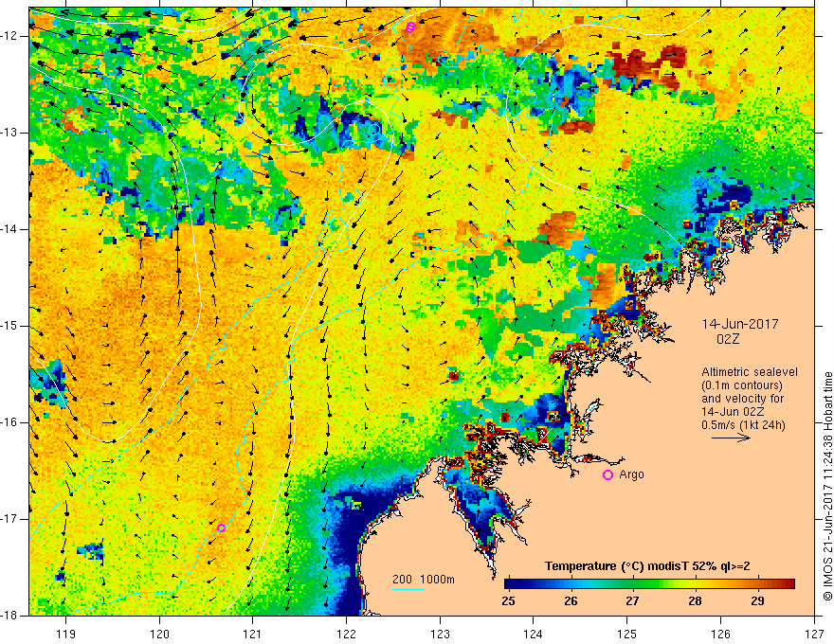Viewport: 834px width, 644px height.
Task: Click the '127' longitude axis label
Action: pos(814,634)
